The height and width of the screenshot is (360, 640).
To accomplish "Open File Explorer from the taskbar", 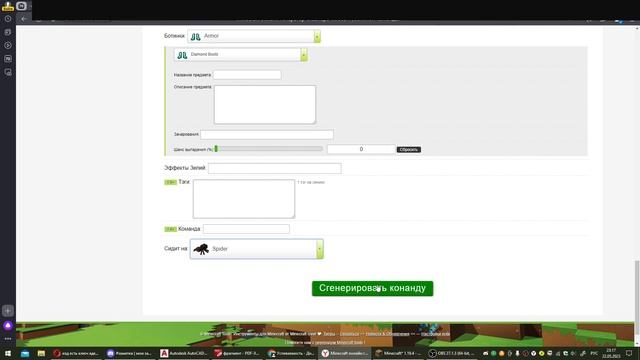I will 41,353.
